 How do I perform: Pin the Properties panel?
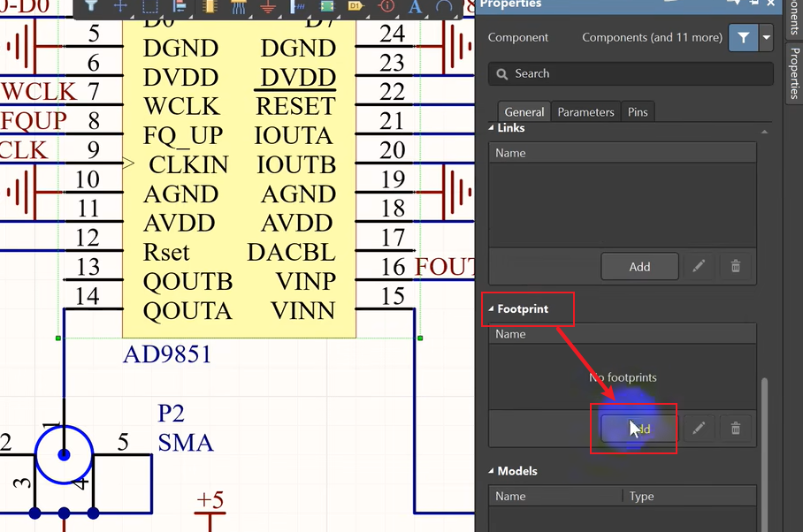754,3
